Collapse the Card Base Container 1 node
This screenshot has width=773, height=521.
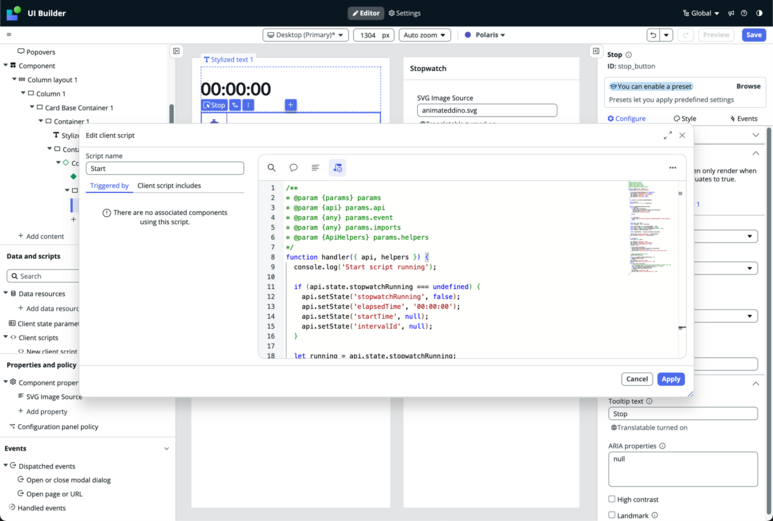[x=32, y=107]
